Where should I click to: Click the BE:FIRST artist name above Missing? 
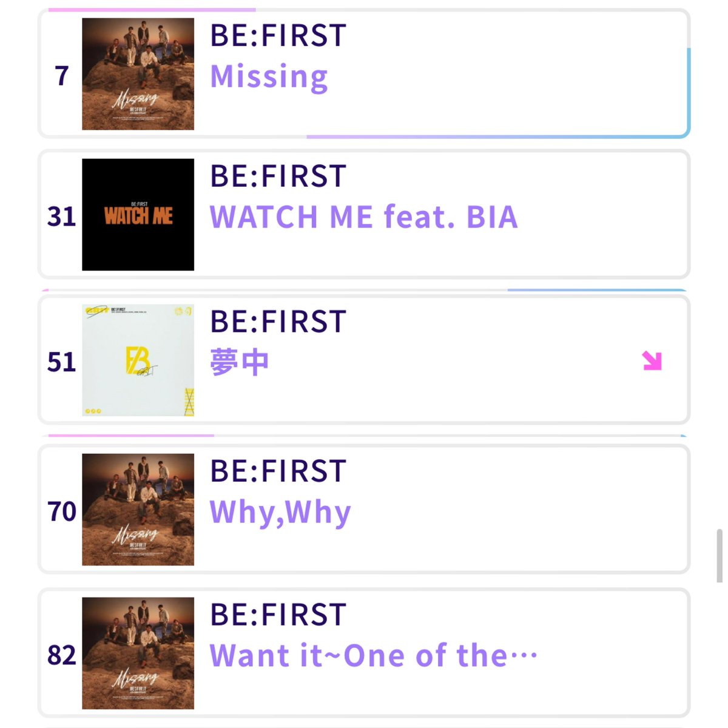(x=278, y=35)
